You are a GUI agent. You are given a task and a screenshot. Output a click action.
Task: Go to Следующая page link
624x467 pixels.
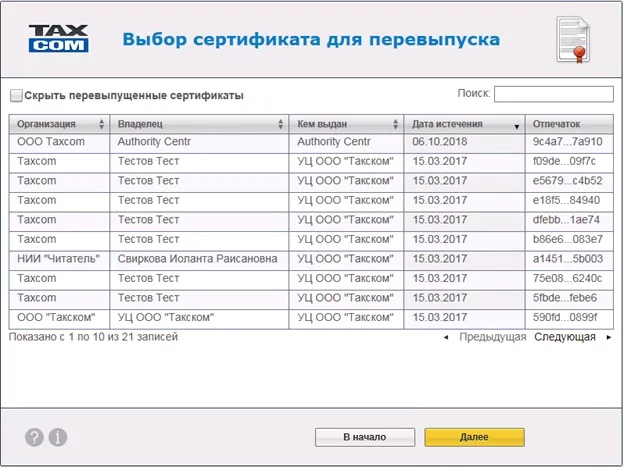565,337
